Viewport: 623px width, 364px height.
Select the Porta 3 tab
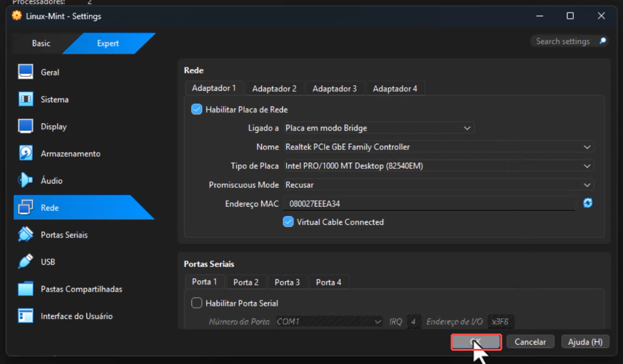287,282
